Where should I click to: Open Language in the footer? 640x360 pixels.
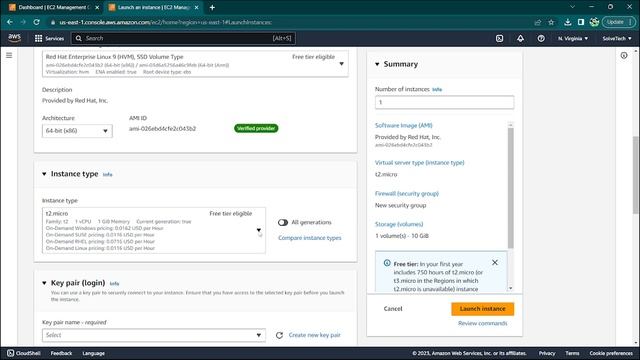pos(93,353)
